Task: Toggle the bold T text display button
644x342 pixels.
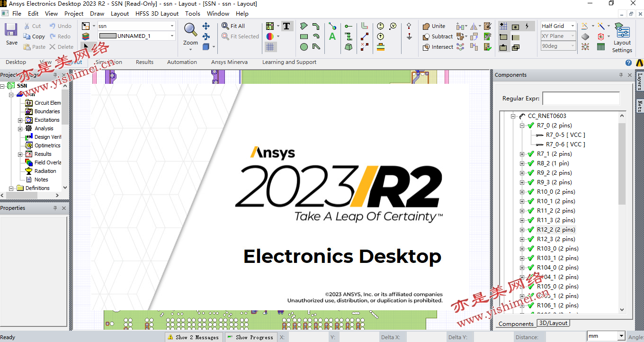Action: [x=287, y=26]
